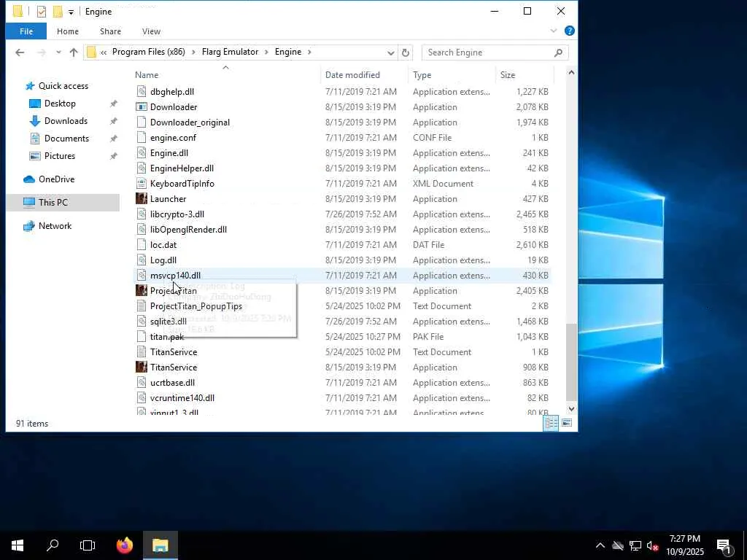Viewport: 747px width, 560px height.
Task: Open the Home ribbon tab
Action: point(68,31)
